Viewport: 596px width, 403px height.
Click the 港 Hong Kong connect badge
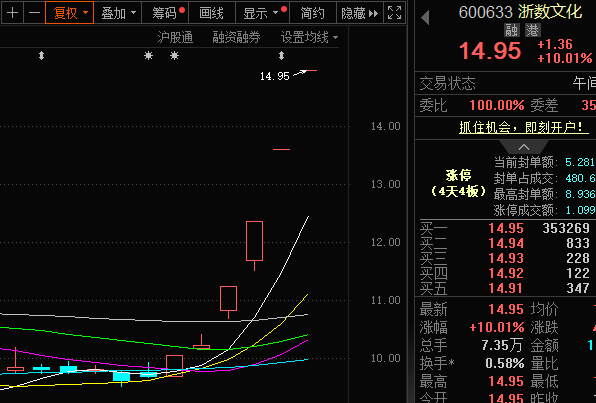[x=533, y=30]
